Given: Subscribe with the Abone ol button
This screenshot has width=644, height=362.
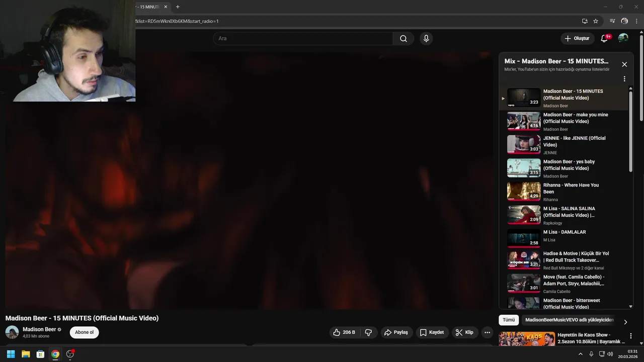Looking at the screenshot, I should click(85, 332).
